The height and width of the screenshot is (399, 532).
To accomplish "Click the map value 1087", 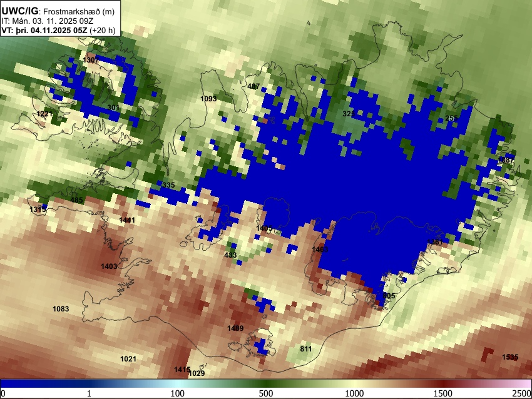I will pyautogui.click(x=506, y=160).
